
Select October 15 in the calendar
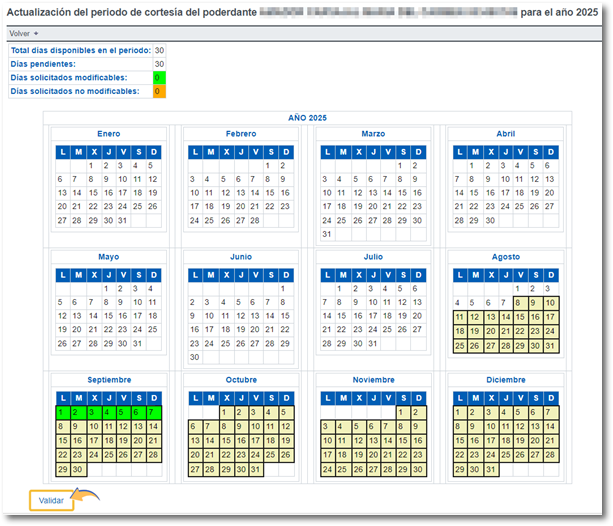coord(224,441)
